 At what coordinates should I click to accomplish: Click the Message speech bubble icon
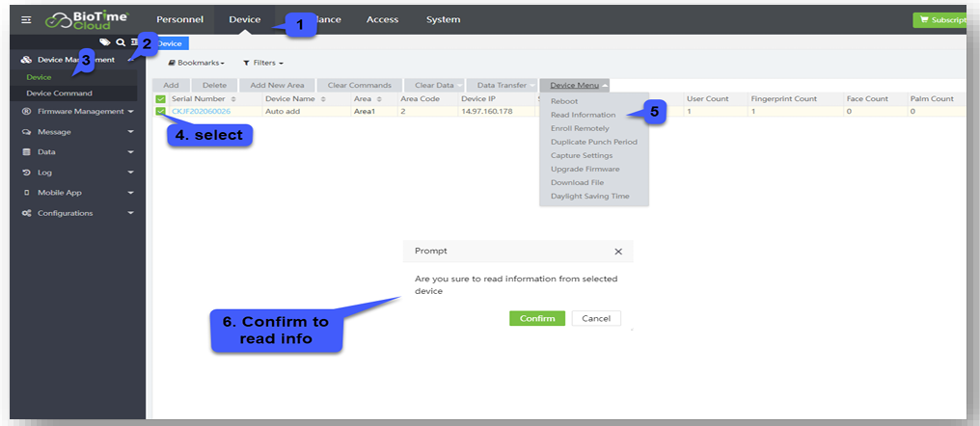point(27,132)
